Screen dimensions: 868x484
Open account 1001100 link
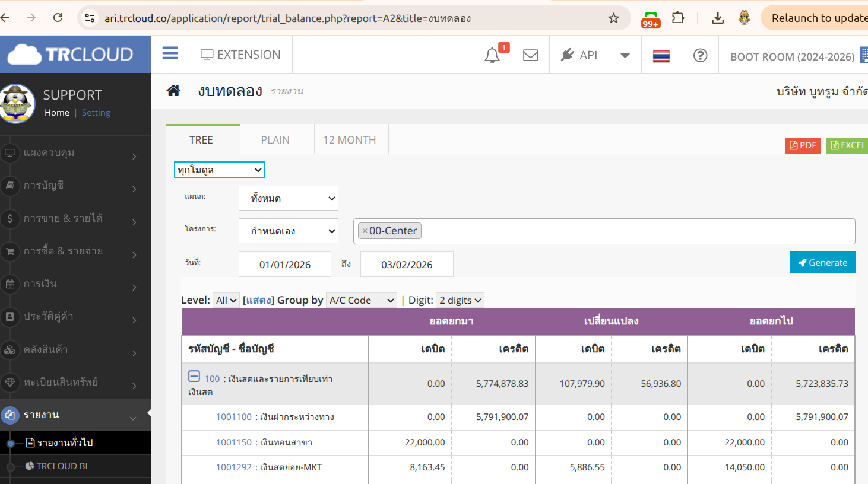[x=234, y=417]
